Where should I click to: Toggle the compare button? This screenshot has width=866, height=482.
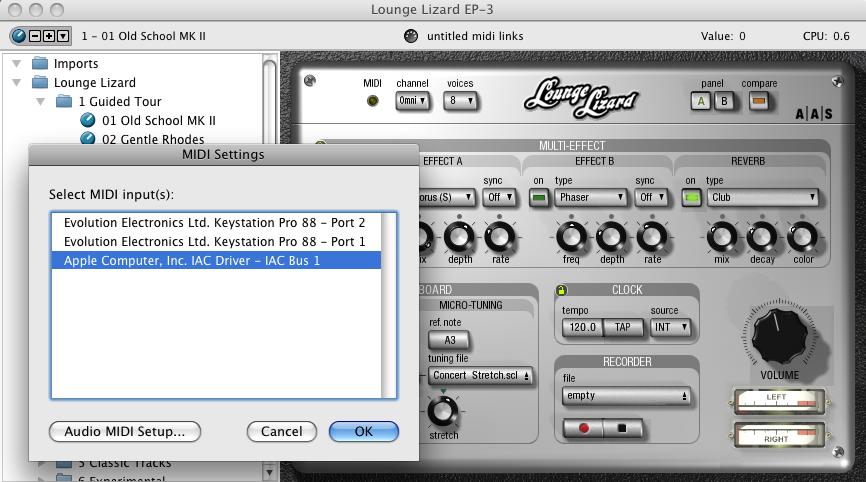759,102
